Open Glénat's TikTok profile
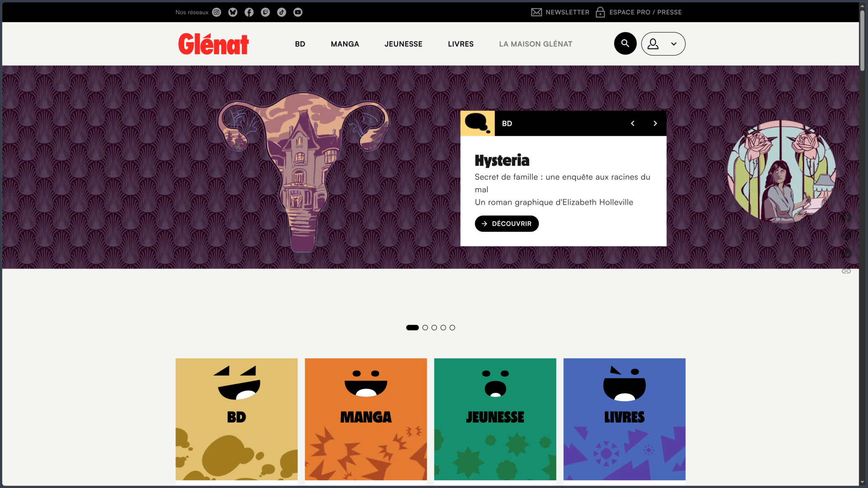Image resolution: width=868 pixels, height=488 pixels. coord(282,12)
